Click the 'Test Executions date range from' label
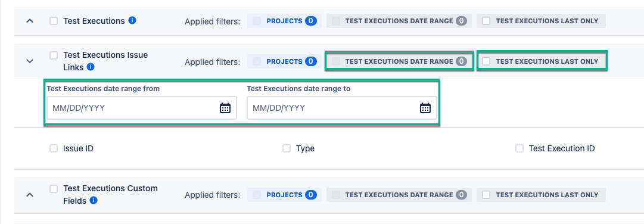Screen dimensions: 644x224 [x=103, y=88]
